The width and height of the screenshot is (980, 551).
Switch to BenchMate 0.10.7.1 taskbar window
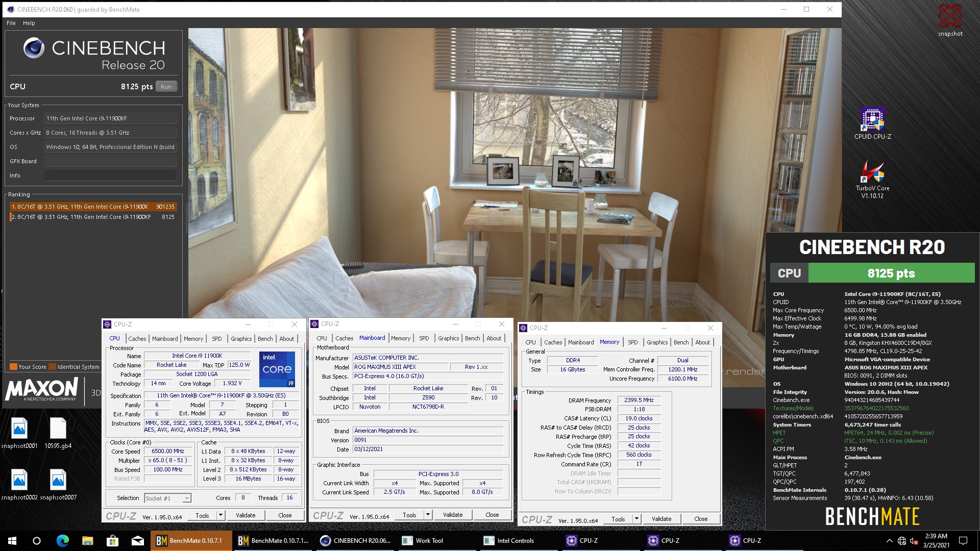tap(191, 541)
